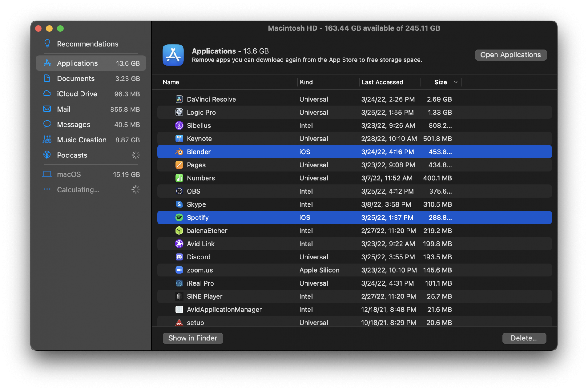Select Applications in the sidebar
Image resolution: width=588 pixels, height=391 pixels.
coord(91,63)
